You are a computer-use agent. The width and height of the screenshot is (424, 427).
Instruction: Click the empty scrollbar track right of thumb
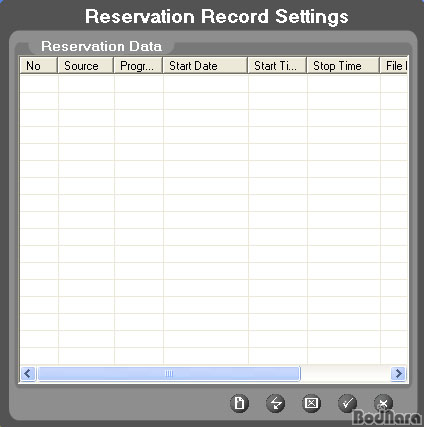click(345, 373)
